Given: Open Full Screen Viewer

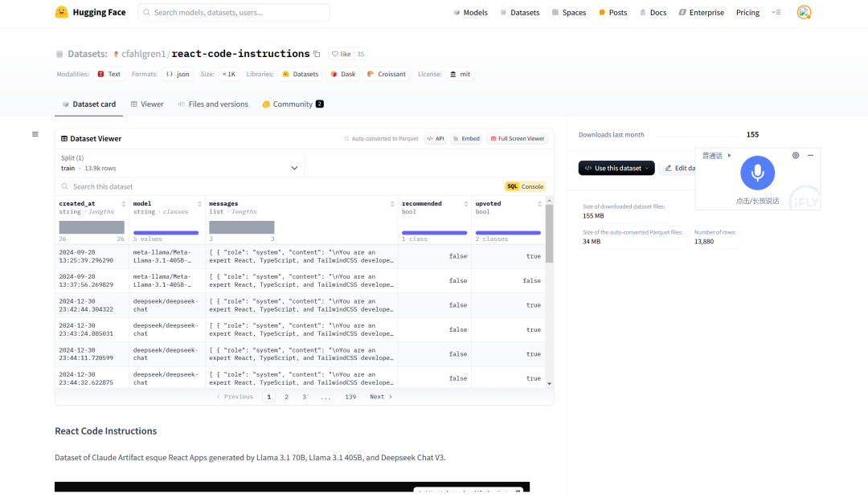Looking at the screenshot, I should (x=518, y=139).
